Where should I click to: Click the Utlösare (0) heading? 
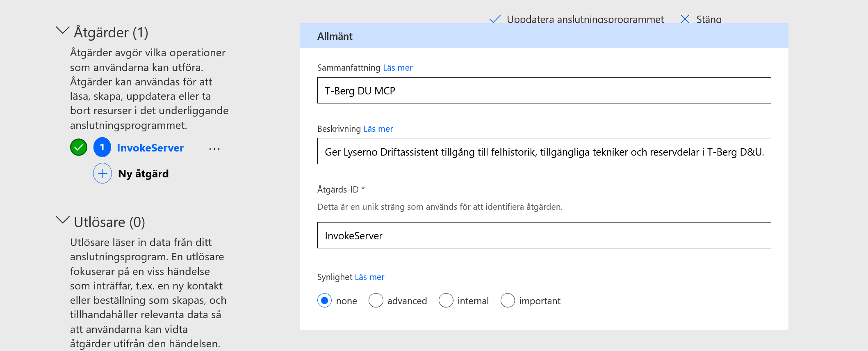[109, 222]
